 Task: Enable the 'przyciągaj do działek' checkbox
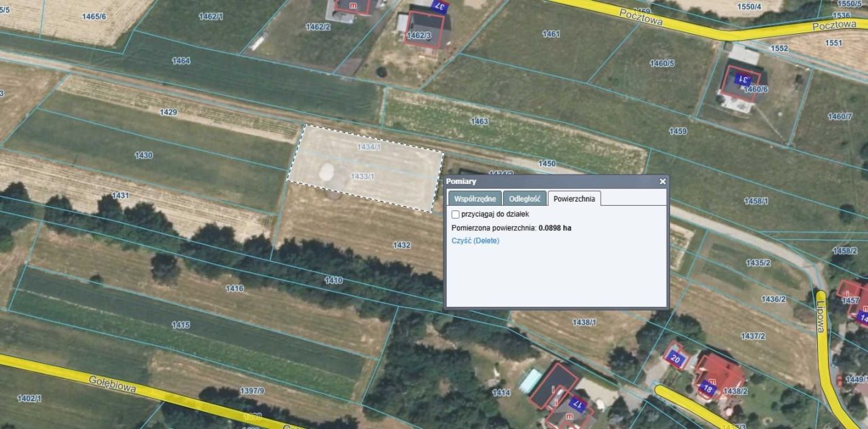(x=456, y=214)
